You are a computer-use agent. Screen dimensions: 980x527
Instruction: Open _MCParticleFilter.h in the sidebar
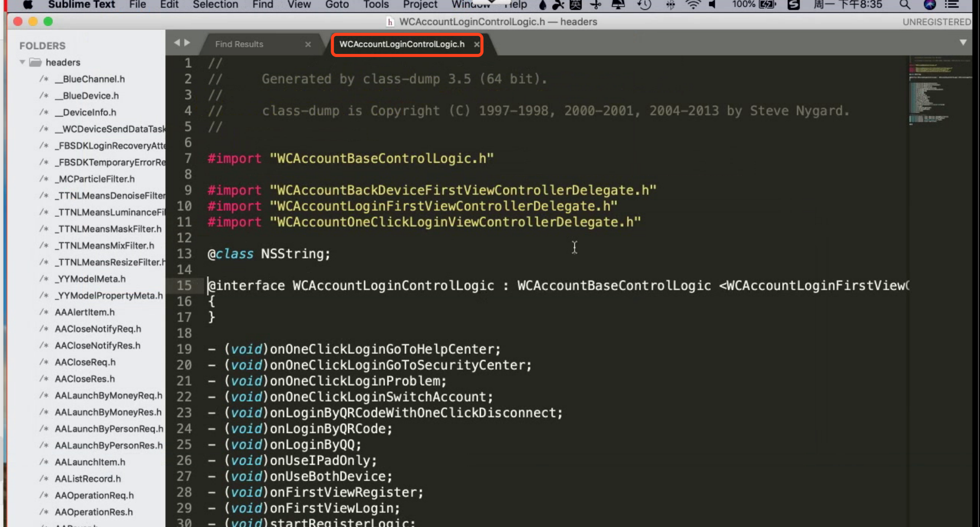coord(95,179)
